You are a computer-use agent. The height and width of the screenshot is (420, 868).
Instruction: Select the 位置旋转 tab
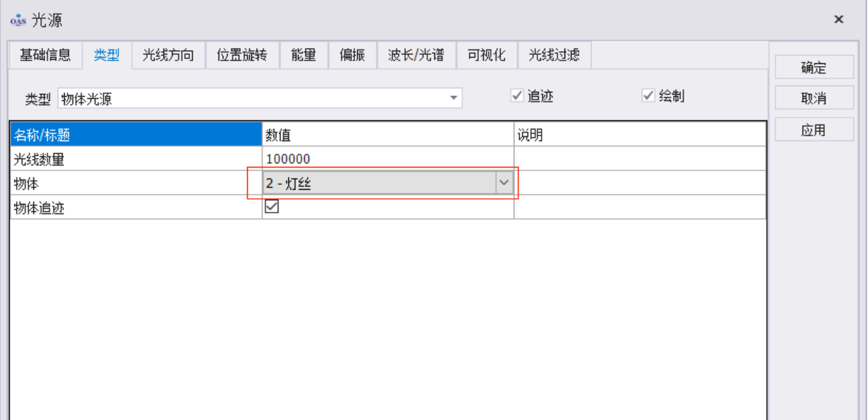pyautogui.click(x=242, y=56)
